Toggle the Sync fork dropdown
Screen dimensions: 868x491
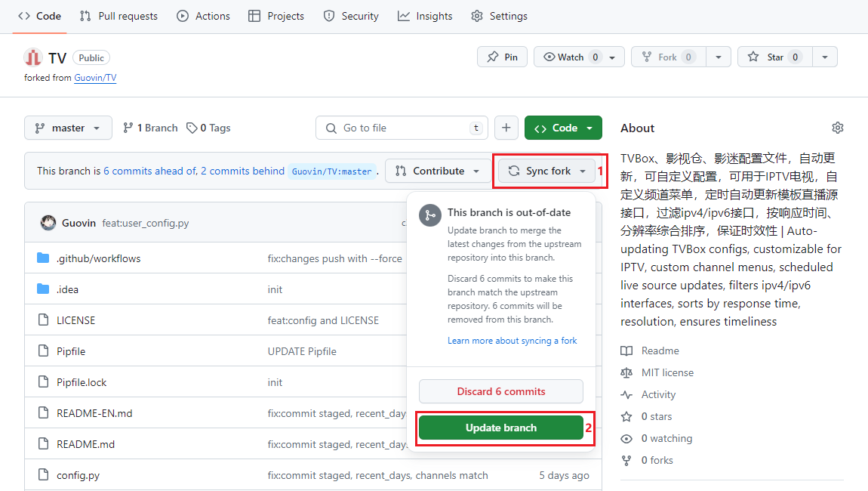(x=546, y=171)
